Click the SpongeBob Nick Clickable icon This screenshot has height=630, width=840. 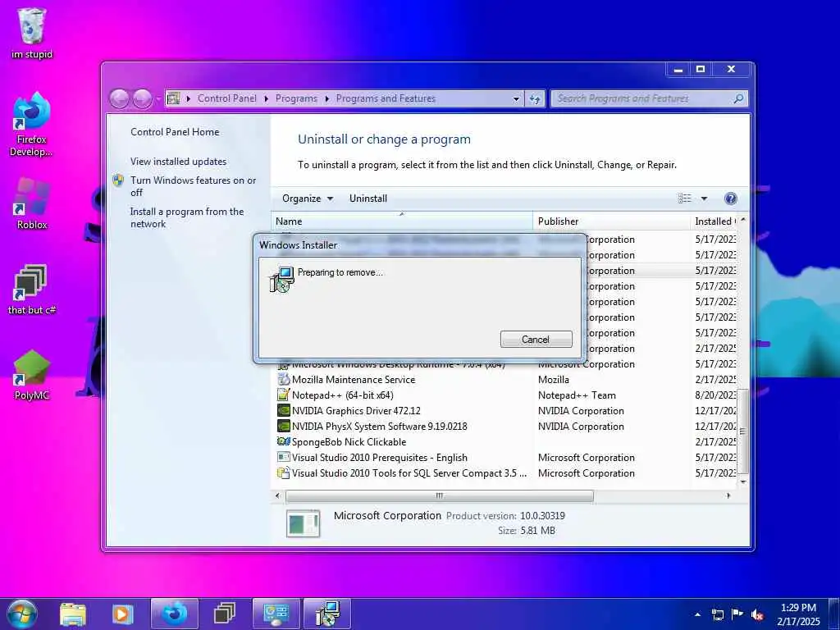[283, 441]
